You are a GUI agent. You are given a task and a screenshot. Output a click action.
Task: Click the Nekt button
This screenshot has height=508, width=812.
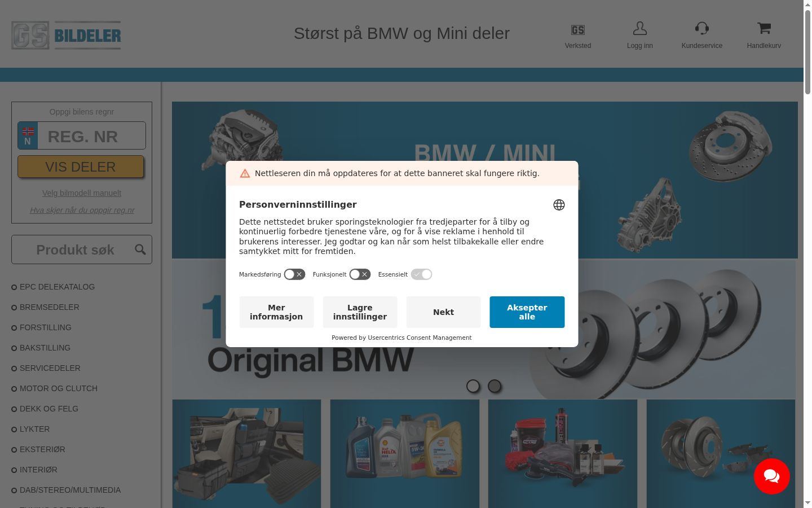point(443,312)
